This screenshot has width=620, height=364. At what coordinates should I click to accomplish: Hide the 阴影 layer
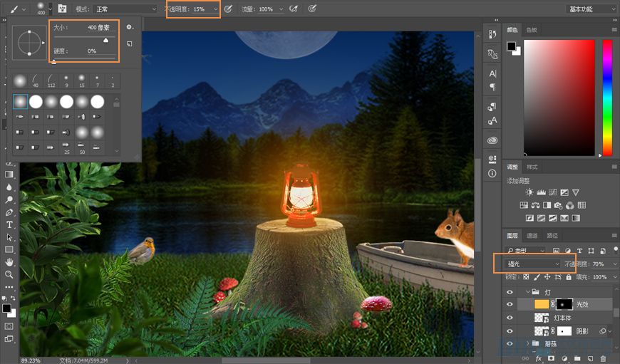click(x=510, y=331)
